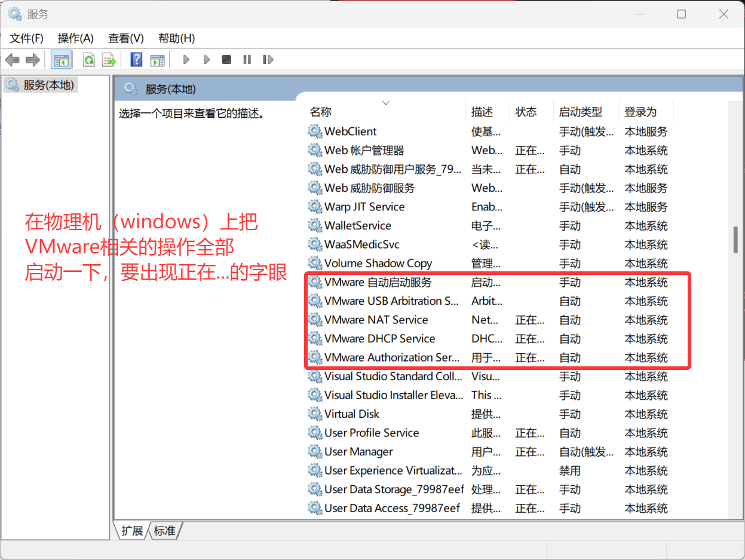Maximize the 服务 window
The image size is (745, 560).
[x=681, y=14]
